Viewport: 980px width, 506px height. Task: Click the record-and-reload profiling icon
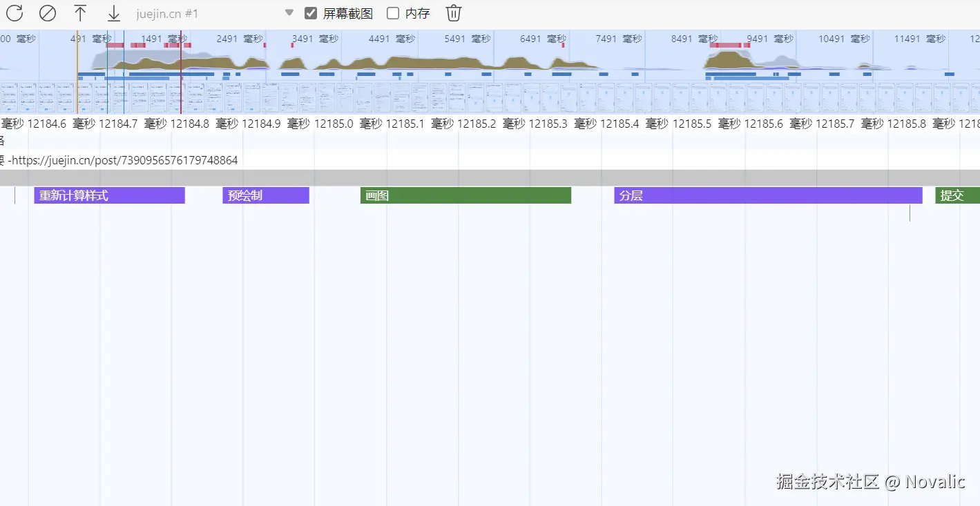[x=14, y=12]
